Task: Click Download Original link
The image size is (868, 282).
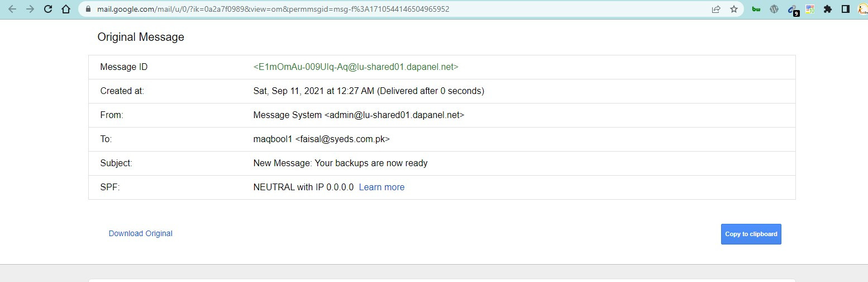Action: pyautogui.click(x=140, y=234)
